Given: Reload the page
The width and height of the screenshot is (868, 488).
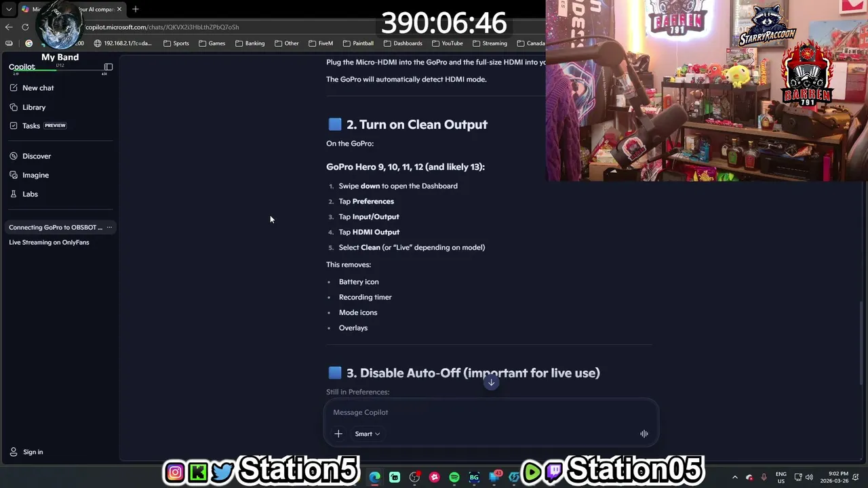Looking at the screenshot, I should point(25,27).
